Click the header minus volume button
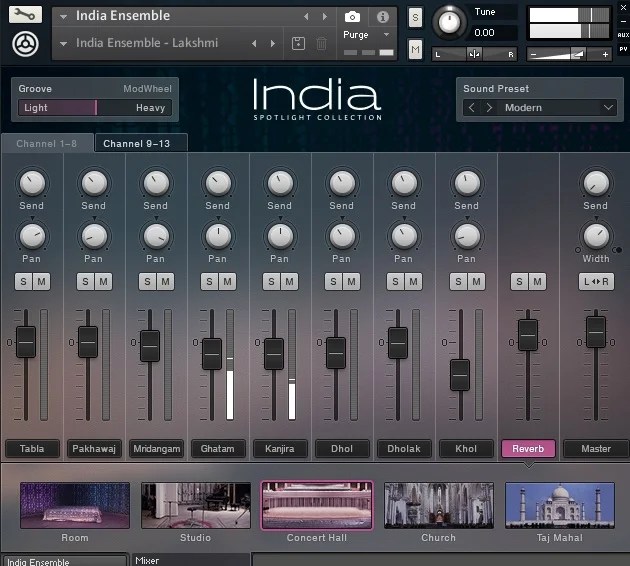 tap(534, 54)
